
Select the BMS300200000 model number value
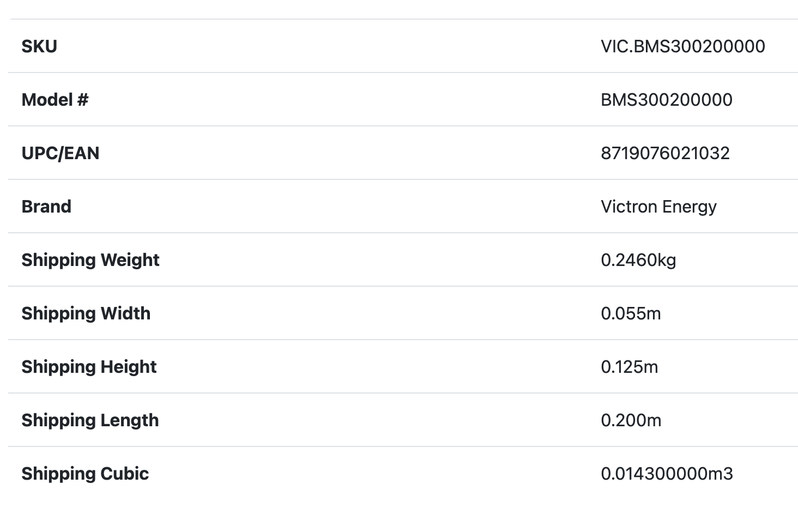(666, 100)
